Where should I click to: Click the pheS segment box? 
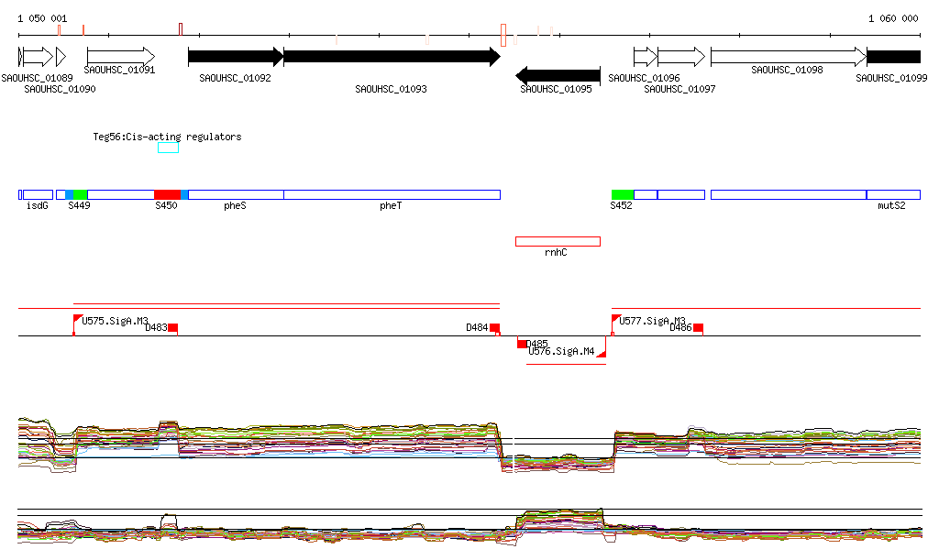point(236,194)
